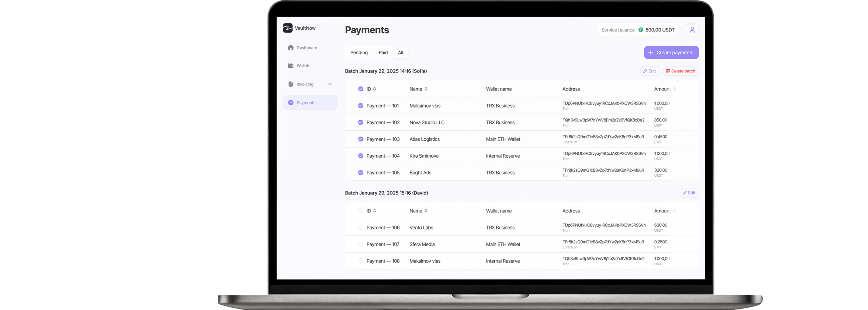Open the user profile icon

[692, 30]
